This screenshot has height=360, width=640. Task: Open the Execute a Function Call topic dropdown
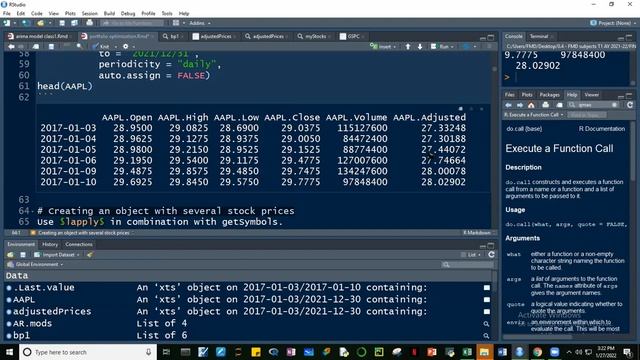[x=533, y=115]
